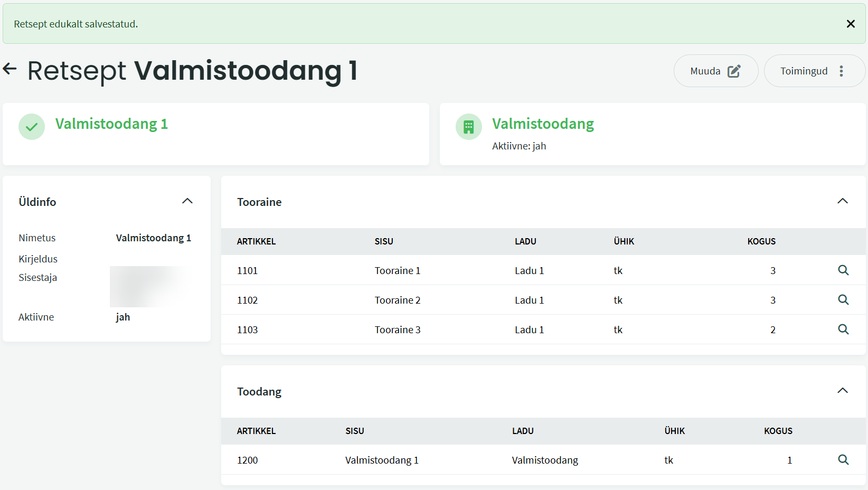Click the green checkmark status icon
This screenshot has height=490, width=868.
32,127
